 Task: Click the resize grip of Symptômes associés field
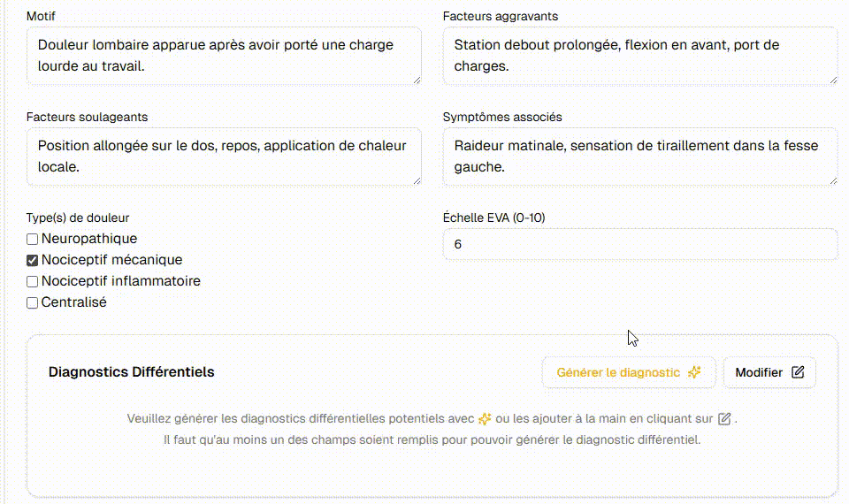coord(832,180)
